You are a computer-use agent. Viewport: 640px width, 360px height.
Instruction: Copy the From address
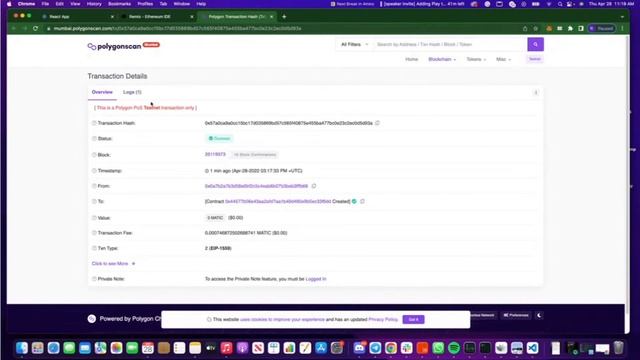[313, 186]
